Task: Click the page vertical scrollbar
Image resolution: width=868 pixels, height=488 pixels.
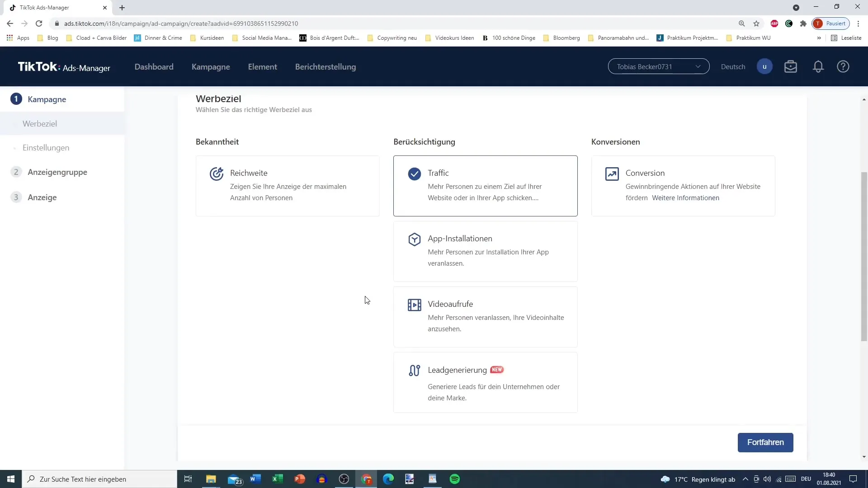Action: [x=864, y=256]
